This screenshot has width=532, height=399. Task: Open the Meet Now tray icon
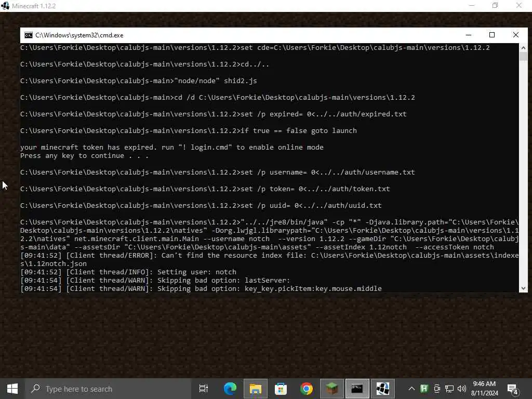tap(437, 389)
